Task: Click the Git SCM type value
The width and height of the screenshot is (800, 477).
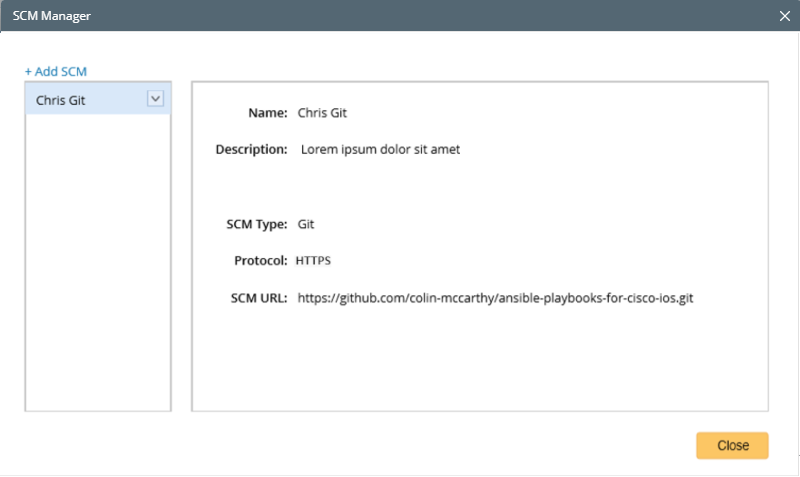Action: coord(306,224)
